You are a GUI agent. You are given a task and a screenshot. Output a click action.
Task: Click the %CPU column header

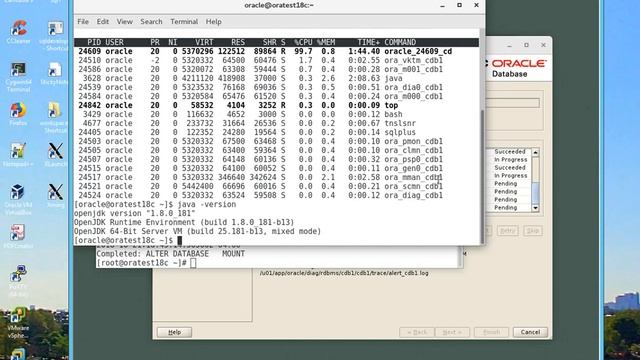pyautogui.click(x=303, y=42)
